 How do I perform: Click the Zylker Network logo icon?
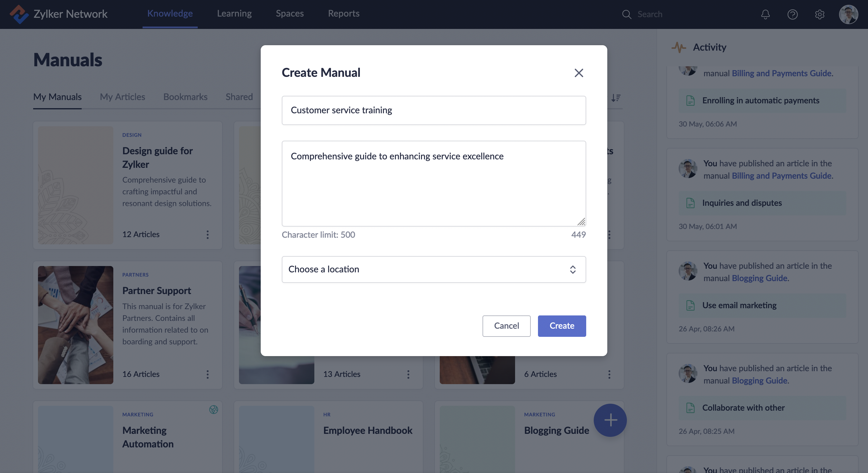(x=19, y=14)
